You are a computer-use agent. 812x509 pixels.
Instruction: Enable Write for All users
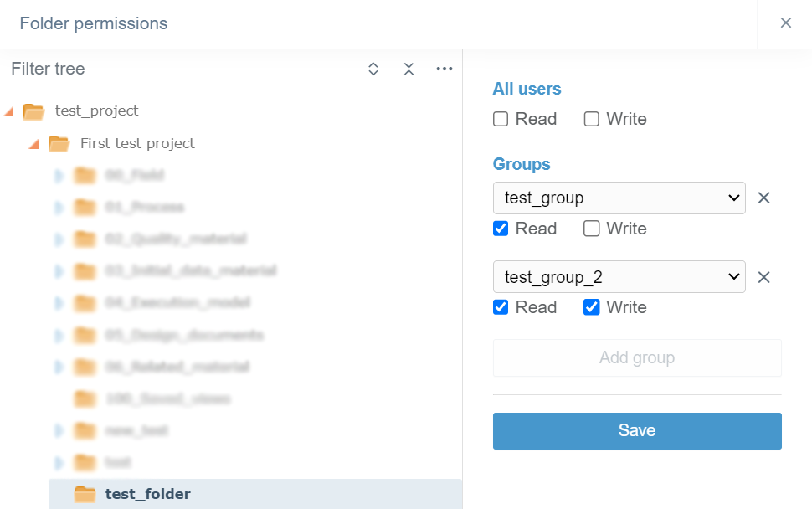[592, 119]
